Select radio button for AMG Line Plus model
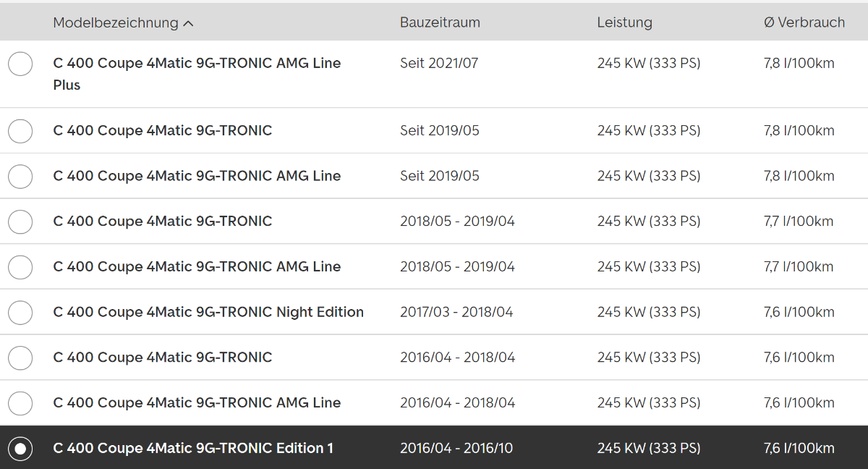868x469 pixels. point(20,64)
